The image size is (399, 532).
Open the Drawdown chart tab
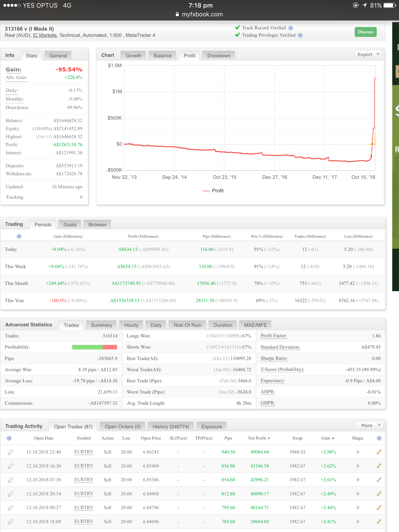coord(219,56)
